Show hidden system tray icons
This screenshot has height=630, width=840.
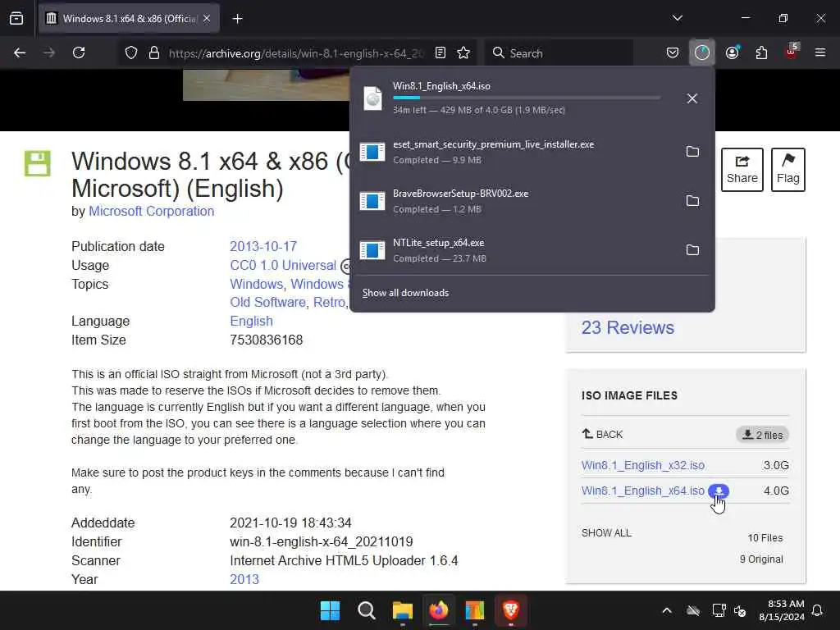point(667,610)
